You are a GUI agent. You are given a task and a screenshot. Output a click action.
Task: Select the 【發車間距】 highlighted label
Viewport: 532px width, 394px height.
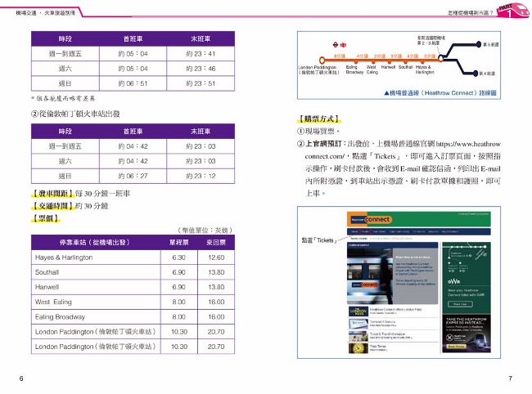[52, 194]
